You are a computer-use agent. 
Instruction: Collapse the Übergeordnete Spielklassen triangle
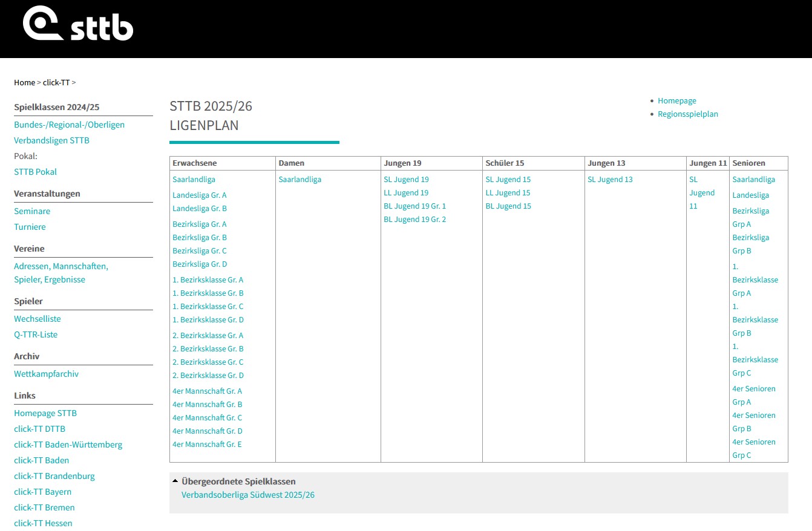coord(175,481)
